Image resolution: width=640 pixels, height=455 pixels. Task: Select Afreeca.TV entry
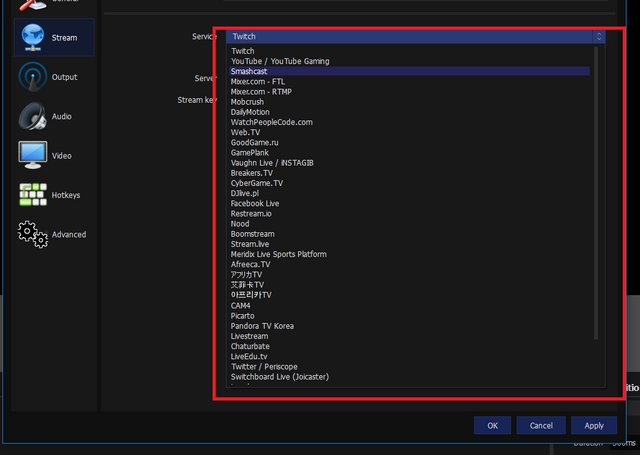click(x=409, y=264)
